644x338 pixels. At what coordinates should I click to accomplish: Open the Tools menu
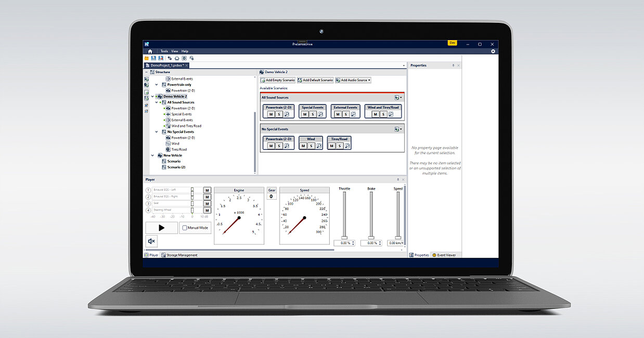point(164,51)
